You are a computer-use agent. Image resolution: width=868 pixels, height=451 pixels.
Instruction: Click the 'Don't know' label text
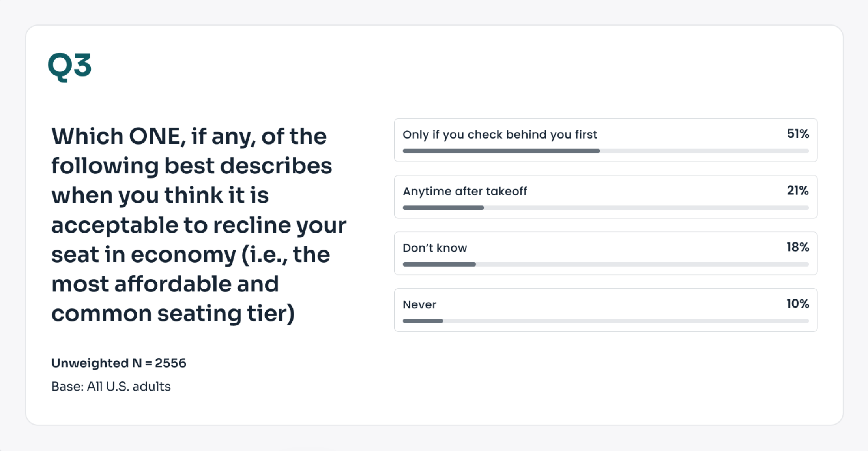pos(435,248)
